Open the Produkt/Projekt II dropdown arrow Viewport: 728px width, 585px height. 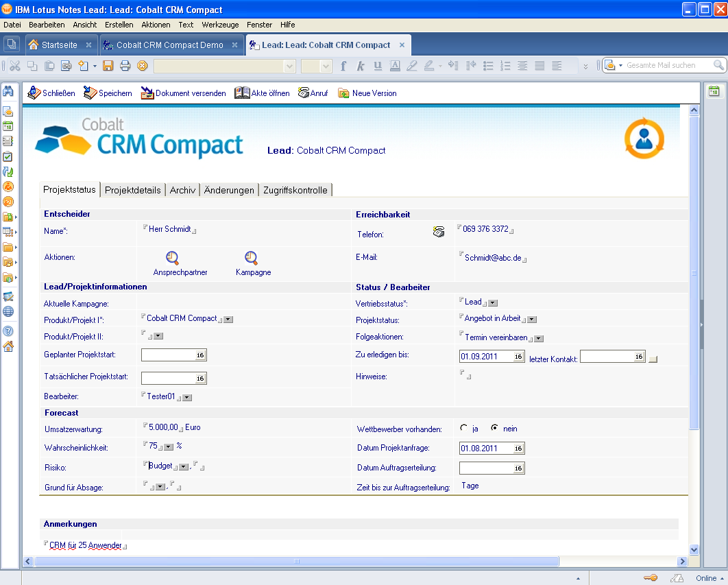click(158, 335)
